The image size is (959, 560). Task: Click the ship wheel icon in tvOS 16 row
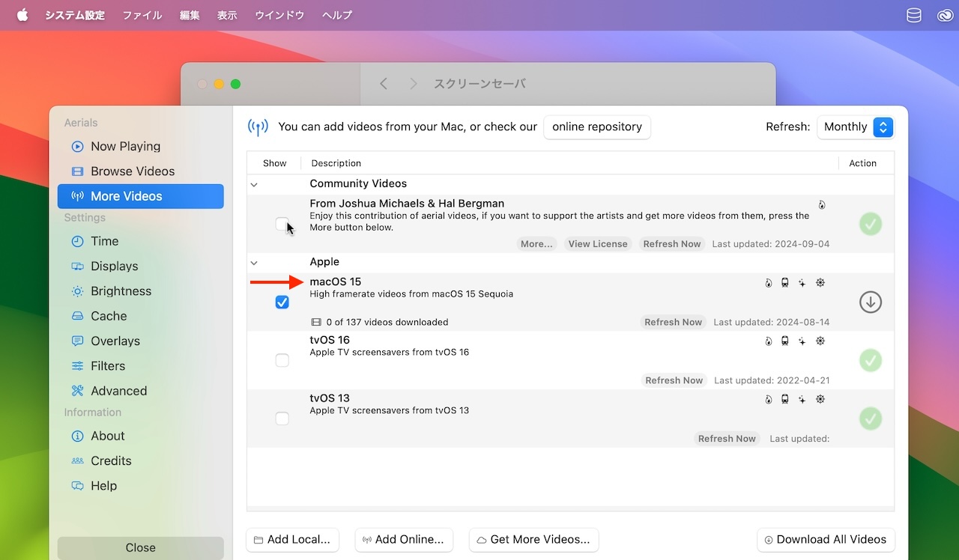pos(820,341)
